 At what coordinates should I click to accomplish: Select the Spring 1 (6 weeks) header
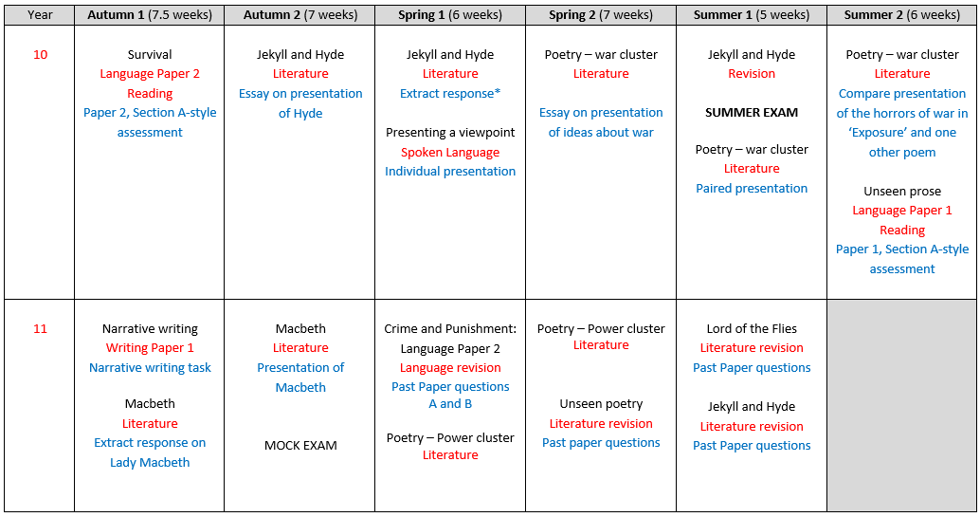(x=450, y=14)
